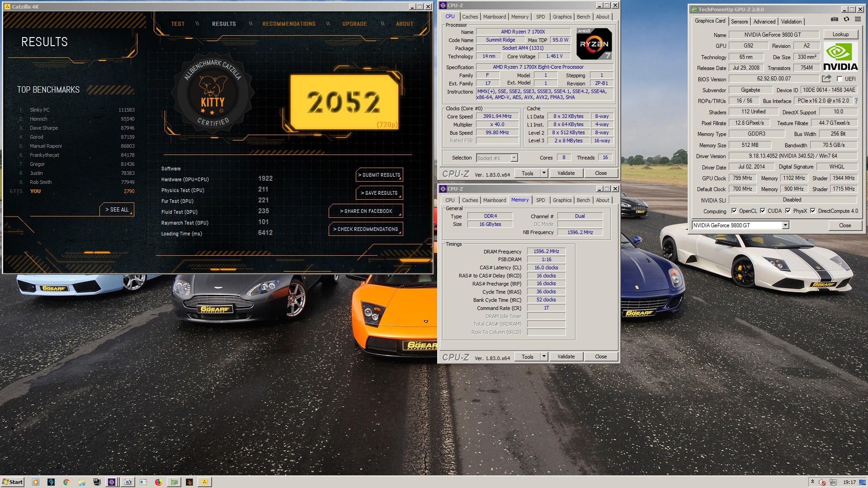
Task: Click the Ryzen 7 logo in CPU-Z
Action: 594,44
